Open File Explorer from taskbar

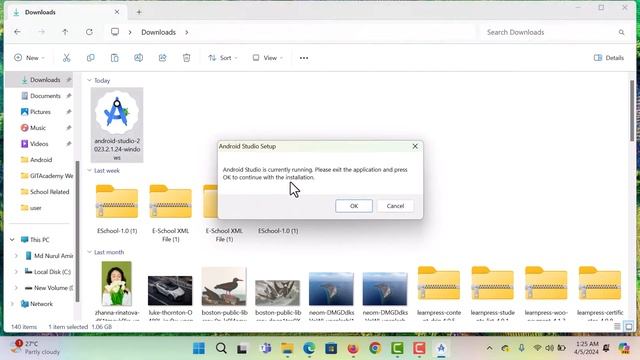pos(287,348)
